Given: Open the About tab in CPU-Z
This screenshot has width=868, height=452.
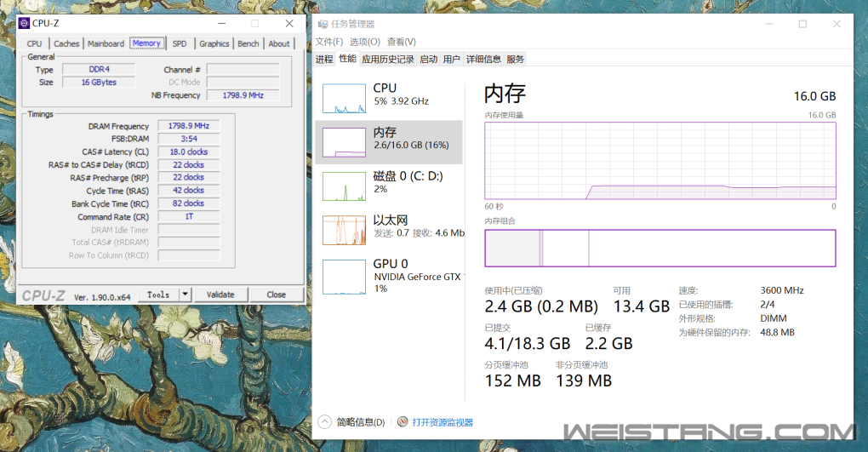Looking at the screenshot, I should point(279,43).
